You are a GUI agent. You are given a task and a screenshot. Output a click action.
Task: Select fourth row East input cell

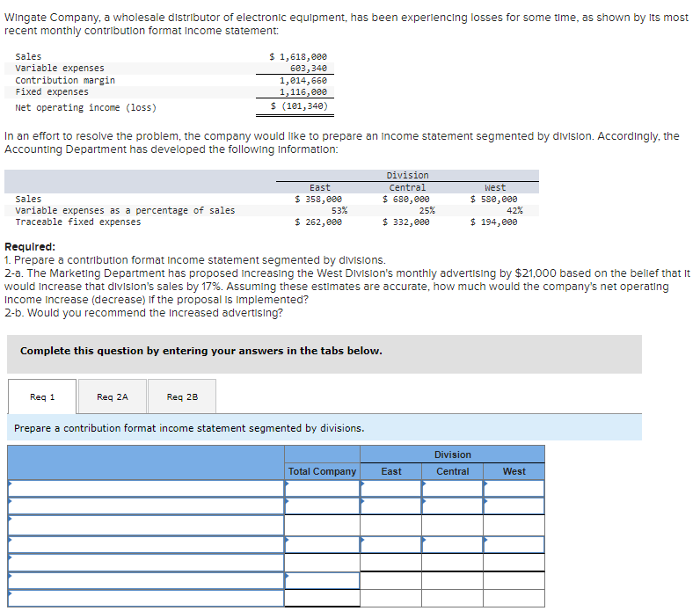pos(391,545)
